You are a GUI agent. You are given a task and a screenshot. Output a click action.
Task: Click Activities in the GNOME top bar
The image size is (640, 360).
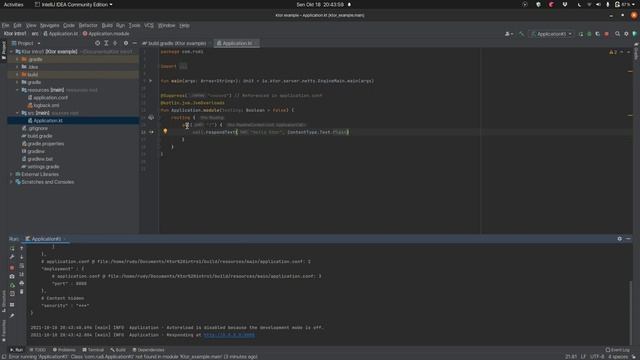[13, 4]
